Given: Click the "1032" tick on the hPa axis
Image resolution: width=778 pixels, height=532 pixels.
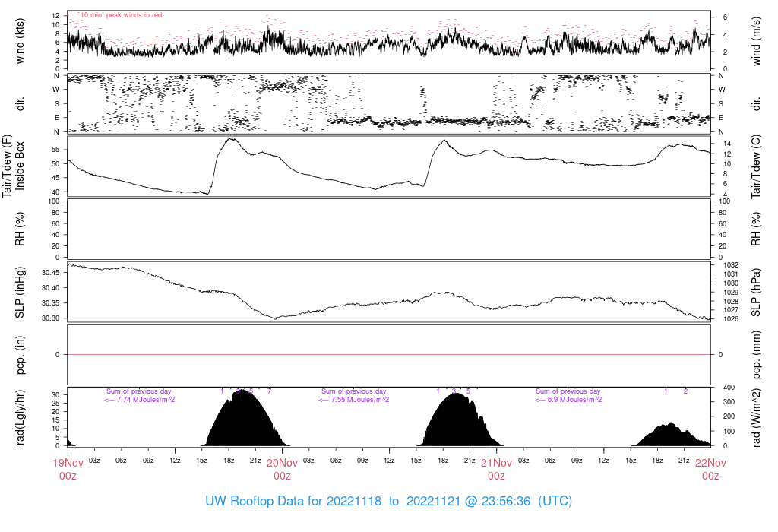Looking at the screenshot, I should tap(732, 265).
